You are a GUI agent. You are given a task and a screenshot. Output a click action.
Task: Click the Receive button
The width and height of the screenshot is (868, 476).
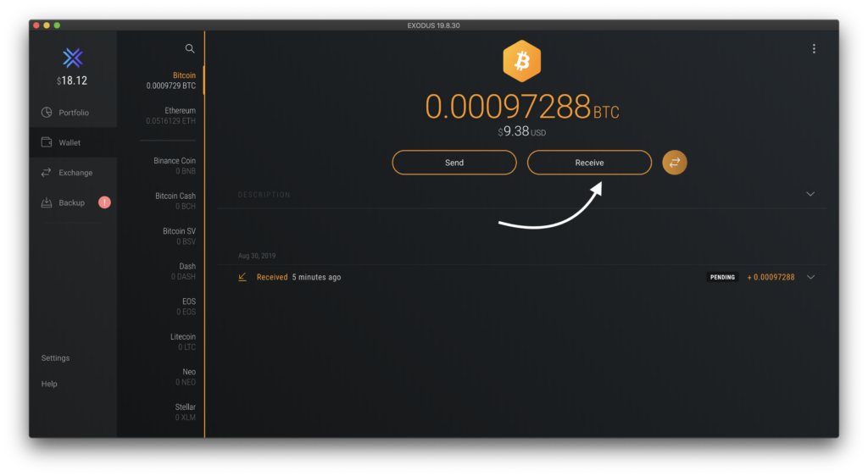(589, 163)
